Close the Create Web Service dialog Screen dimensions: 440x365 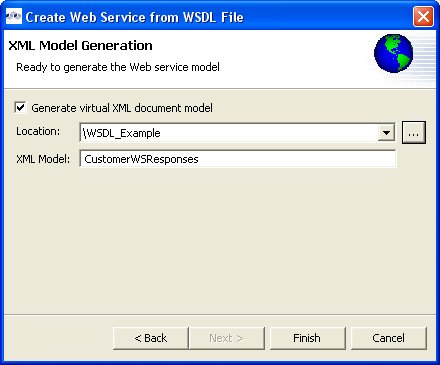click(423, 16)
